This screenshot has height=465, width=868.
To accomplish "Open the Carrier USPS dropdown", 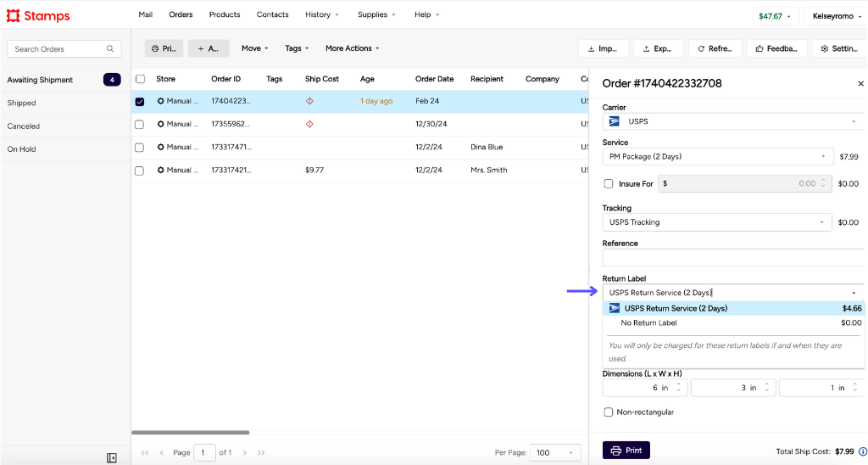I will click(733, 121).
